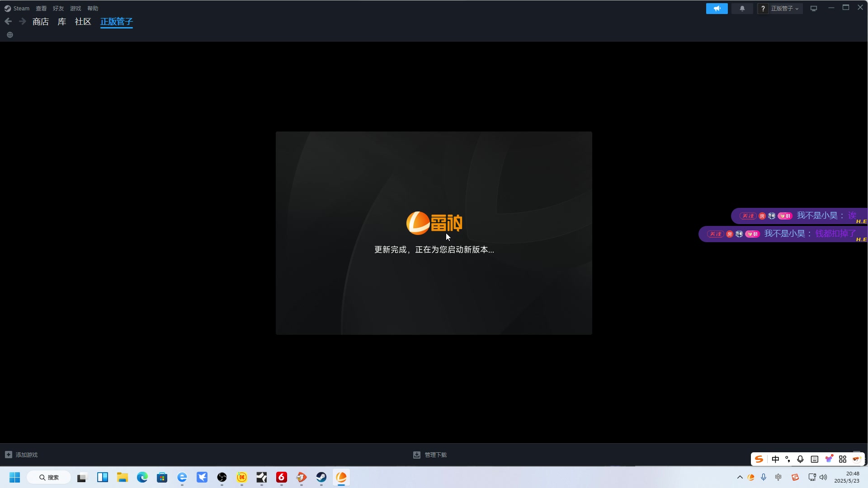Image resolution: width=868 pixels, height=488 pixels.
Task: Open the 社区 tab
Action: 83,22
